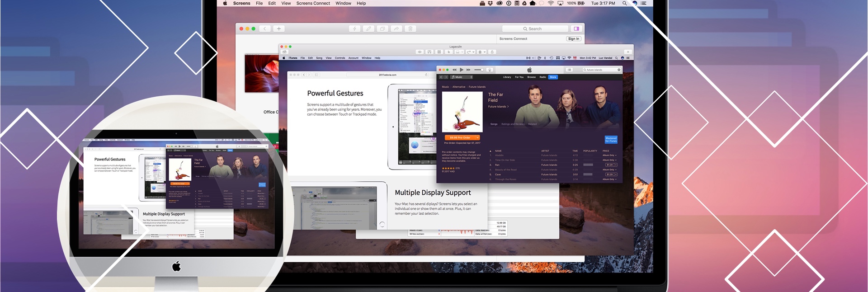The height and width of the screenshot is (292, 868).
Task: Click the iTunes play button
Action: (x=462, y=70)
